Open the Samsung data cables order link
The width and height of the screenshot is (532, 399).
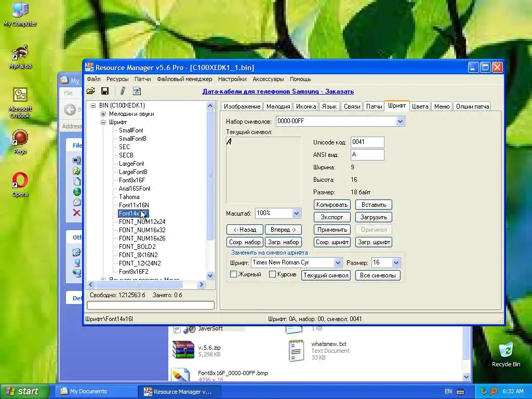tap(278, 91)
